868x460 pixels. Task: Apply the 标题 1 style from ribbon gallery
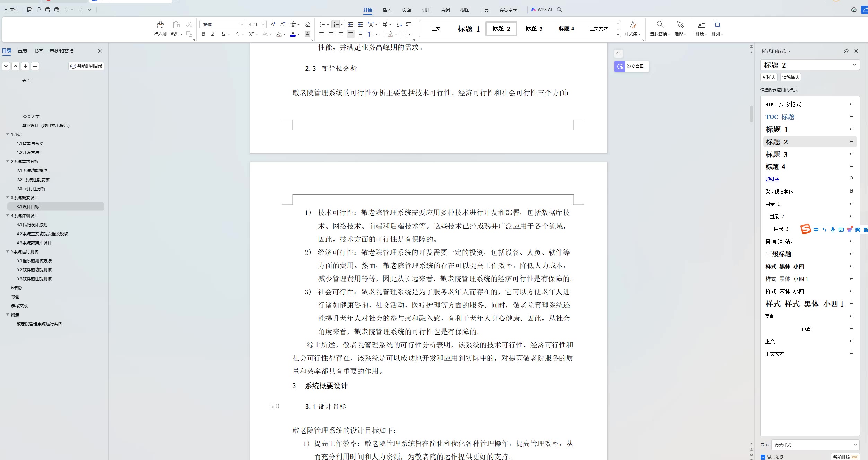[468, 29]
